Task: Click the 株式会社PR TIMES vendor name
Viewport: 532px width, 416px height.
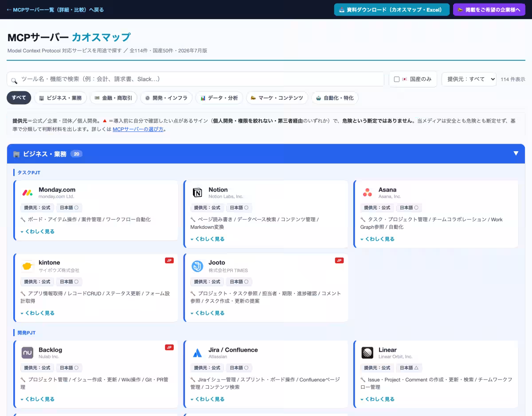Action: coord(228,270)
